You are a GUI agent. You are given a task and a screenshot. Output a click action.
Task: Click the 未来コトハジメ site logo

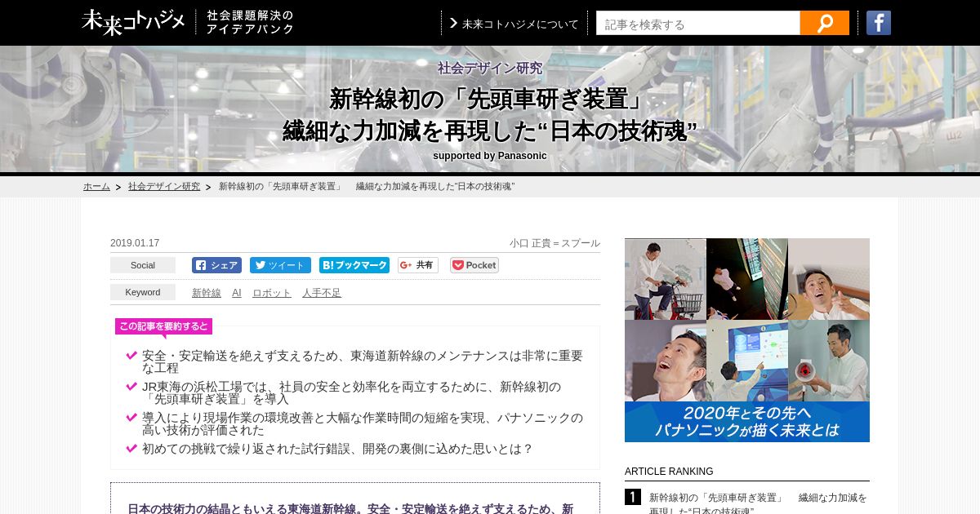point(133,22)
